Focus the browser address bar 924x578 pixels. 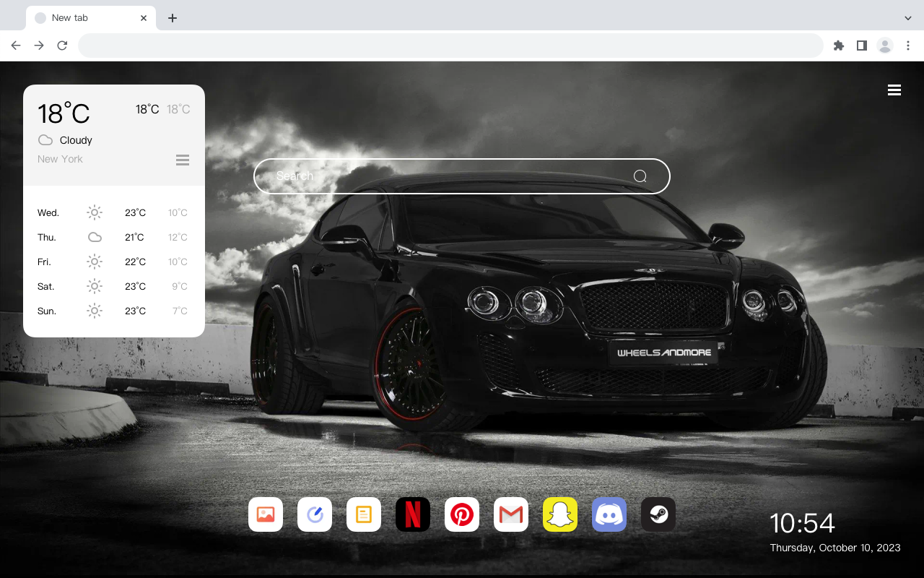(x=450, y=46)
